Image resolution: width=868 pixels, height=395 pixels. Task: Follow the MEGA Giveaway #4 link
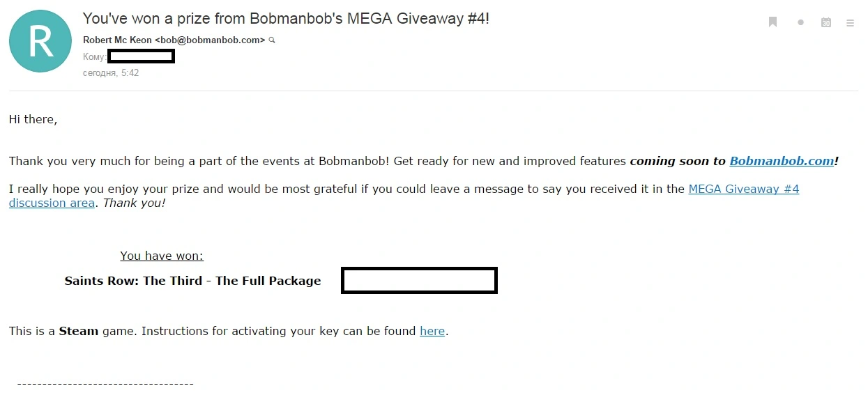(x=743, y=189)
